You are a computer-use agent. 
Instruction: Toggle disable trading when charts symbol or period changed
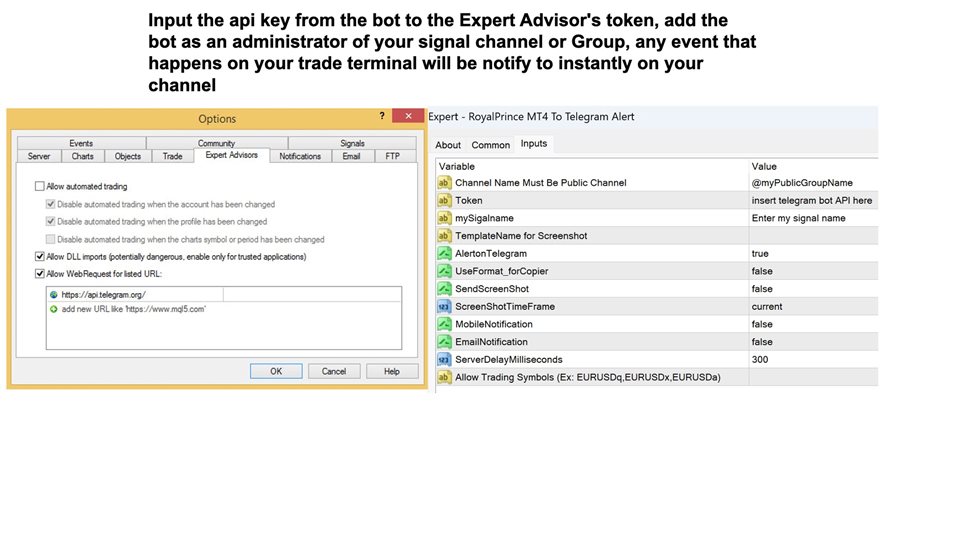[x=51, y=239]
